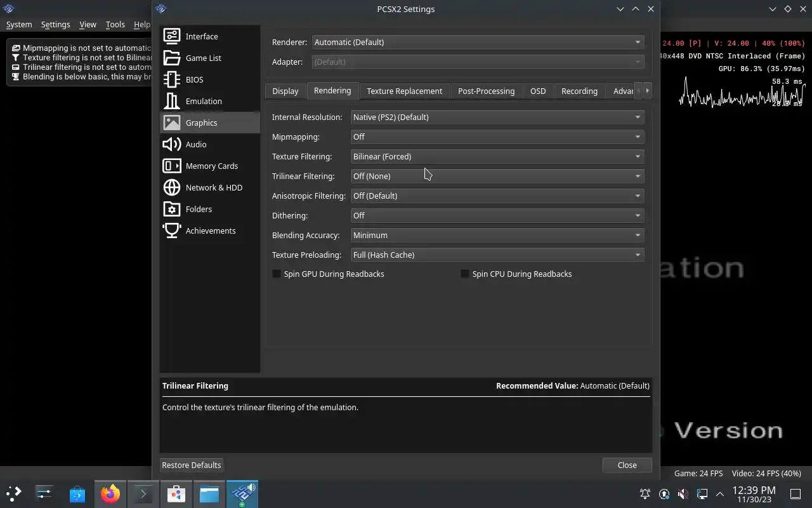Select the Memory Cards sidebar icon

click(x=172, y=166)
